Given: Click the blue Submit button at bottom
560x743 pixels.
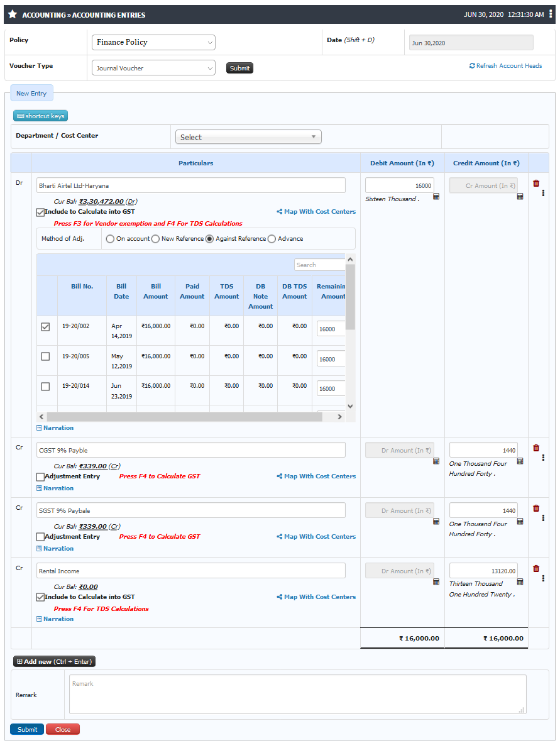Looking at the screenshot, I should point(27,729).
